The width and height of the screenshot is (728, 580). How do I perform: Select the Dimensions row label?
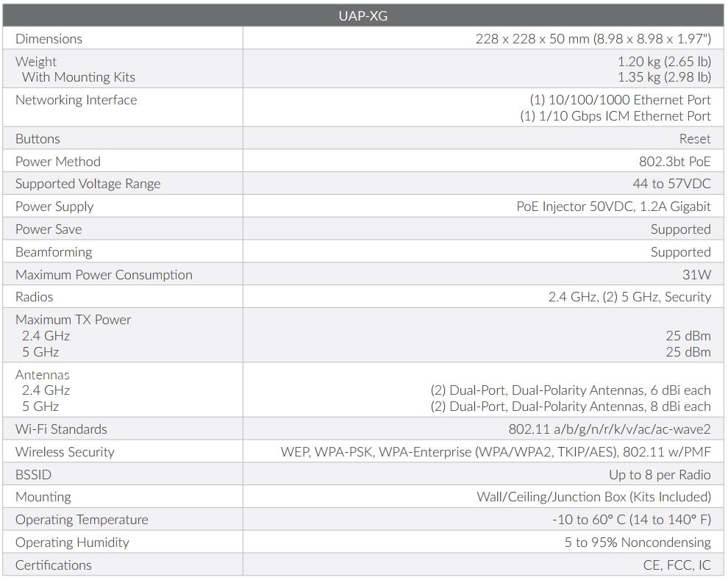[49, 39]
